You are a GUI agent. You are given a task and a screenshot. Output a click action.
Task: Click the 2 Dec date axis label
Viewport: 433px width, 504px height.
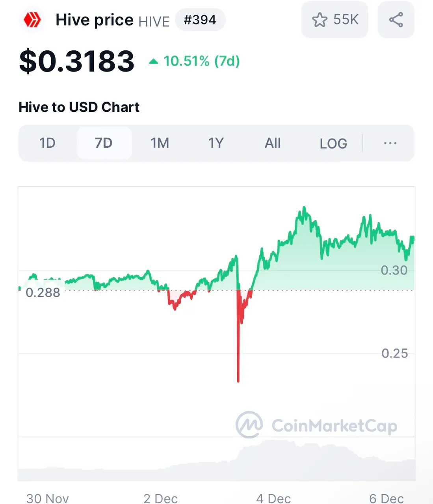(x=160, y=498)
